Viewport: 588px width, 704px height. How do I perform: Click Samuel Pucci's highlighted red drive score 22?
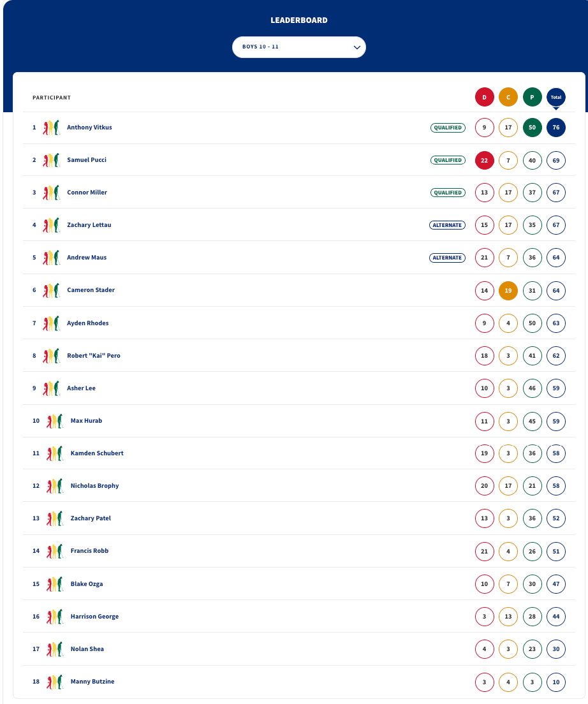[484, 160]
